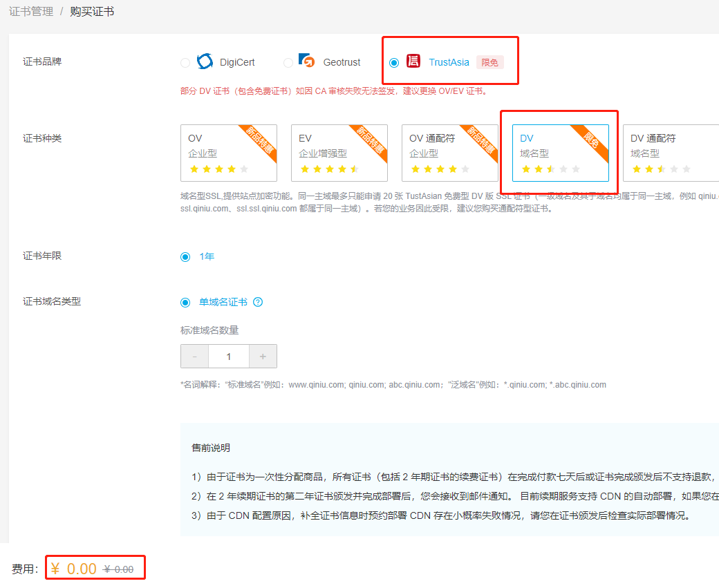Open the help icon beside 单域名证书

[258, 302]
